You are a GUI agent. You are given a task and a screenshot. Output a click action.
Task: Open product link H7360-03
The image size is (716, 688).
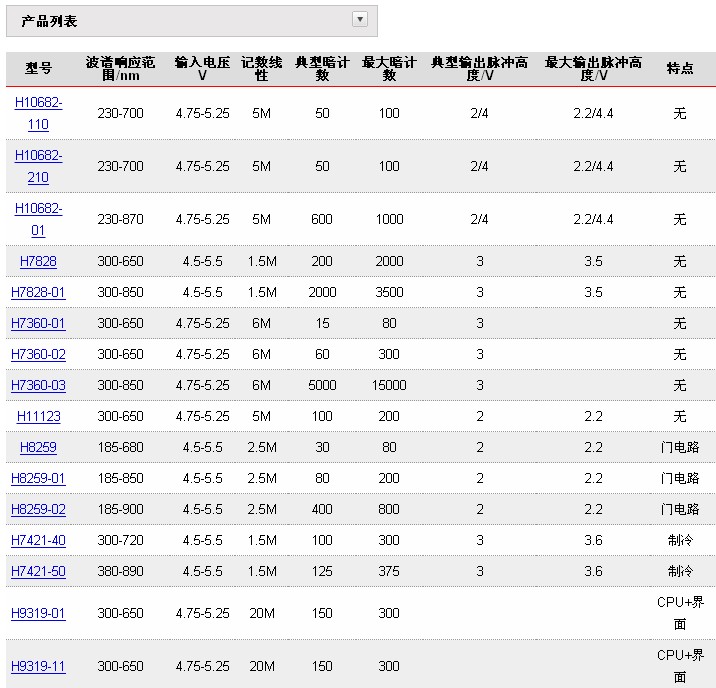click(38, 385)
